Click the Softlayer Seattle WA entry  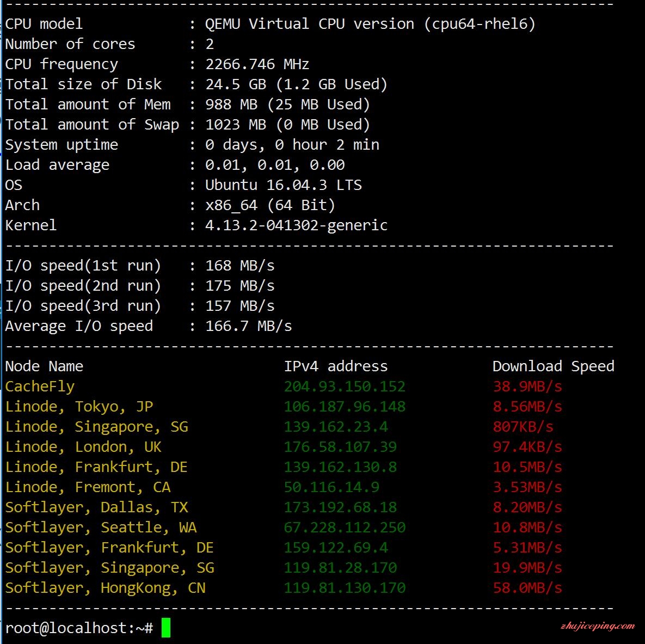101,528
